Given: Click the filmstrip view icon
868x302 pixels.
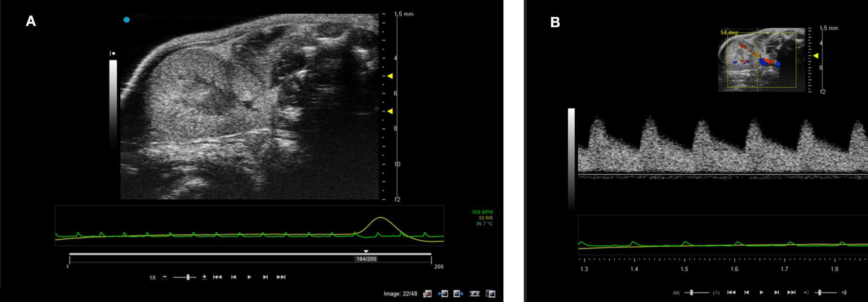Looking at the screenshot, I should (474, 294).
